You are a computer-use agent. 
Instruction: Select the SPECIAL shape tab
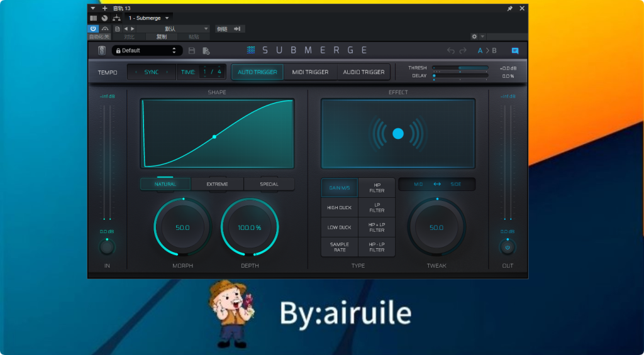coord(269,184)
